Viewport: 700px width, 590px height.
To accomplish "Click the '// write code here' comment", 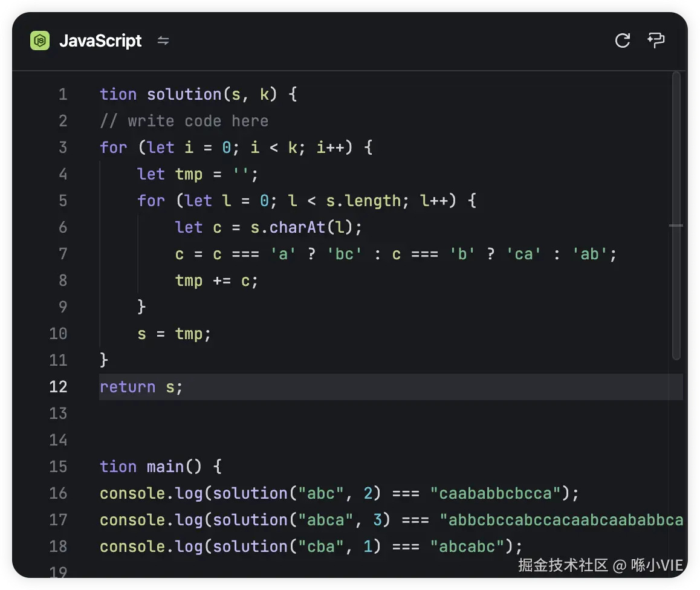I will 184,121.
